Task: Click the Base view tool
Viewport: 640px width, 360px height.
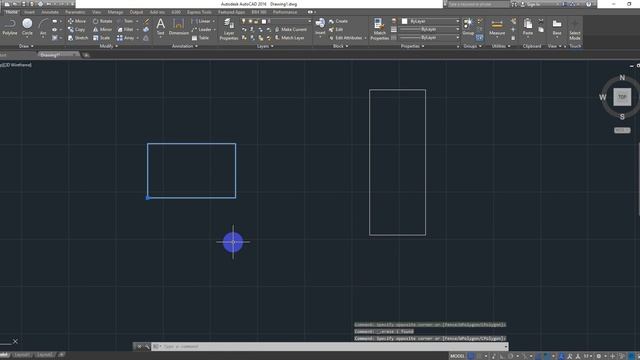Action: [x=557, y=27]
